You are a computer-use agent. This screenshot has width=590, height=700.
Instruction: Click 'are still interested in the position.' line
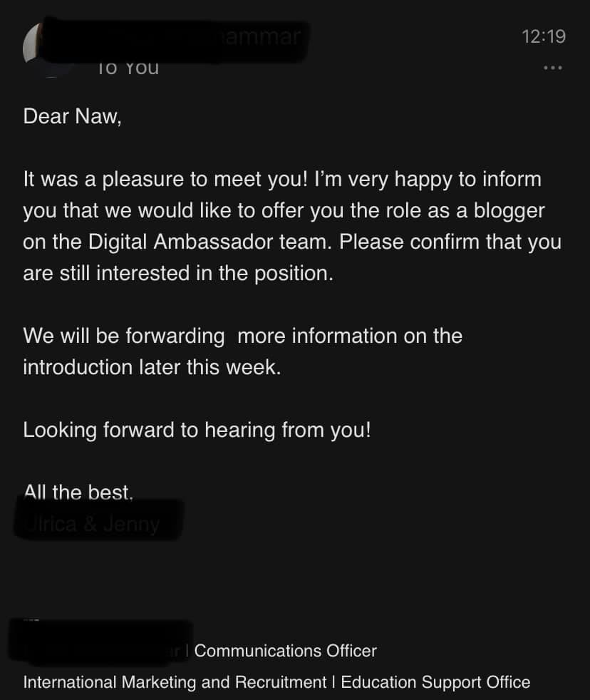click(178, 273)
